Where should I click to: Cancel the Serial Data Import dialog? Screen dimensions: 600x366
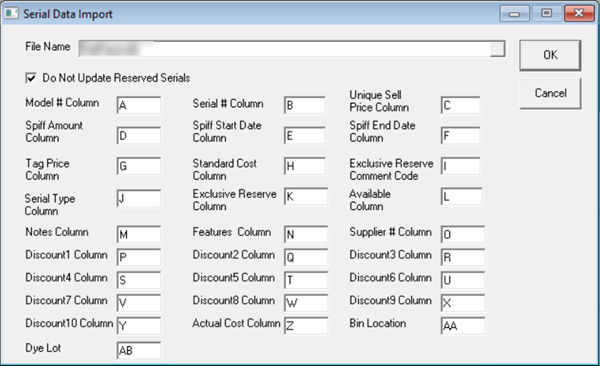click(x=550, y=93)
